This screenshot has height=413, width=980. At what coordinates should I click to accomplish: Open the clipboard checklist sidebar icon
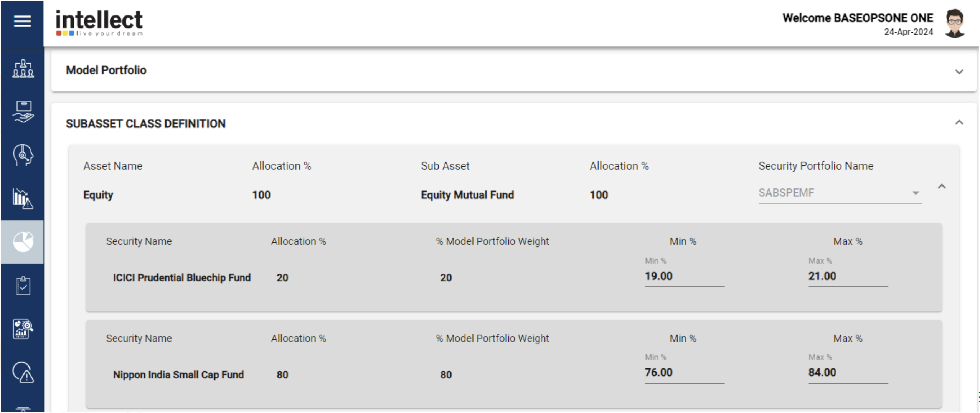(23, 286)
